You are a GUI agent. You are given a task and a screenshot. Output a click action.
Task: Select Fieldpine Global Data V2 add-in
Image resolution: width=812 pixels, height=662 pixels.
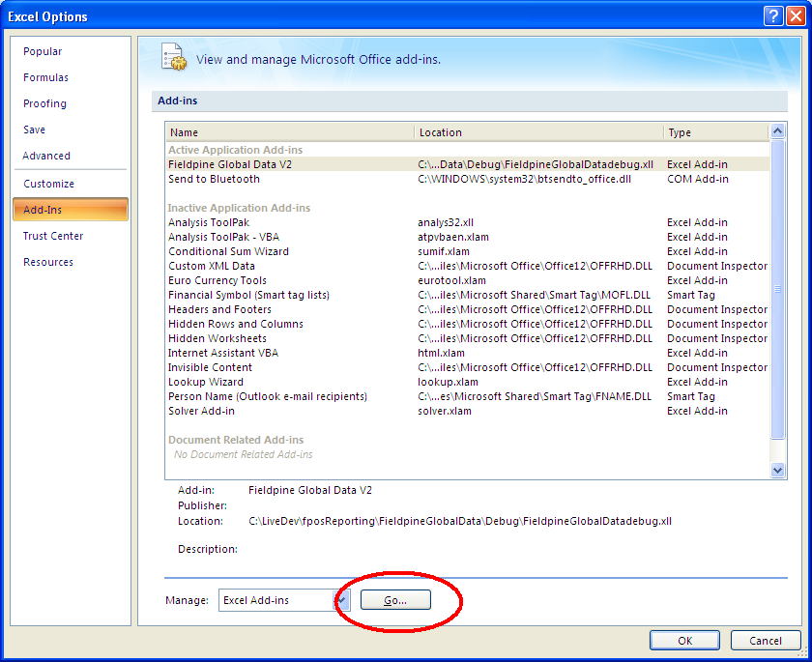[x=468, y=164]
